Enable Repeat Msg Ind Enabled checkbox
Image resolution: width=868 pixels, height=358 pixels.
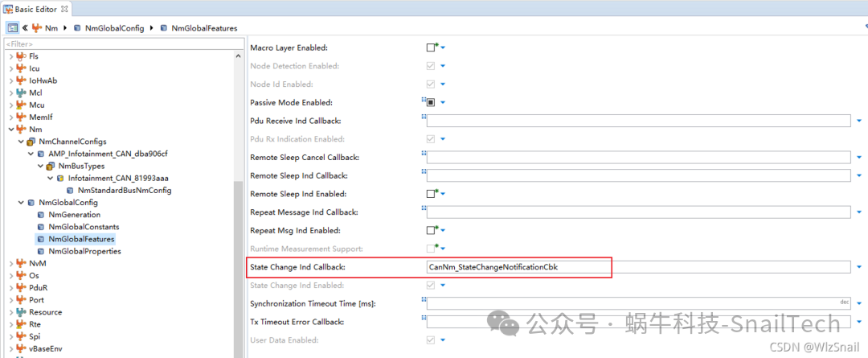[431, 231]
